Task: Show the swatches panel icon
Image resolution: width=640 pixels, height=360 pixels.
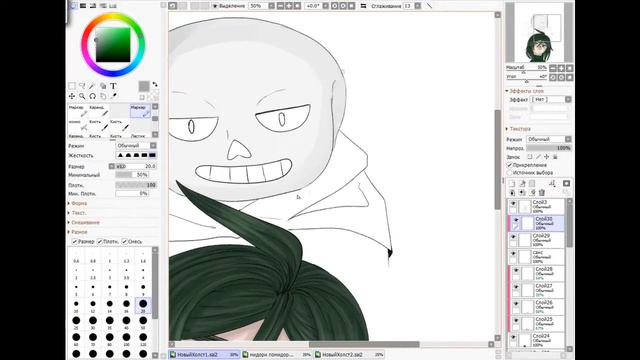Action: coord(113,6)
